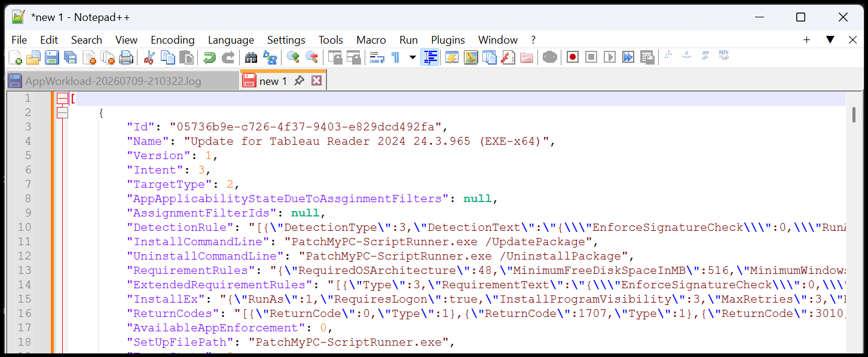
Task: Pin the new 1 tab
Action: click(x=300, y=81)
